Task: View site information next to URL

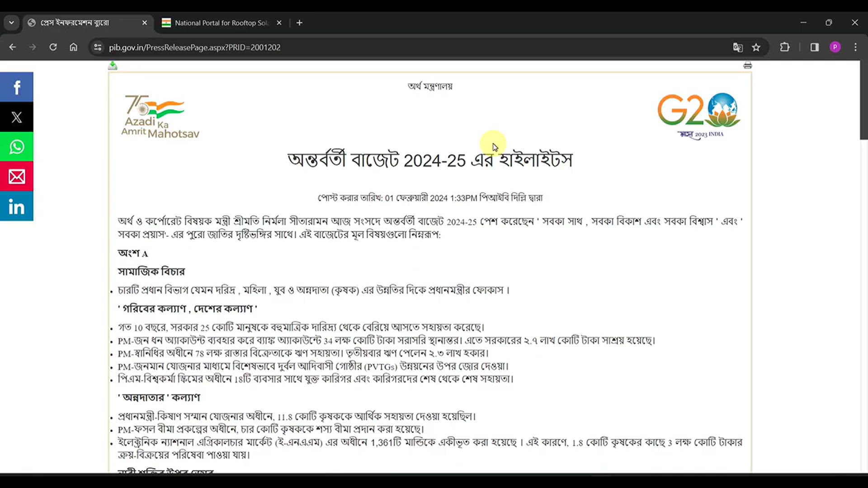Action: (x=97, y=47)
